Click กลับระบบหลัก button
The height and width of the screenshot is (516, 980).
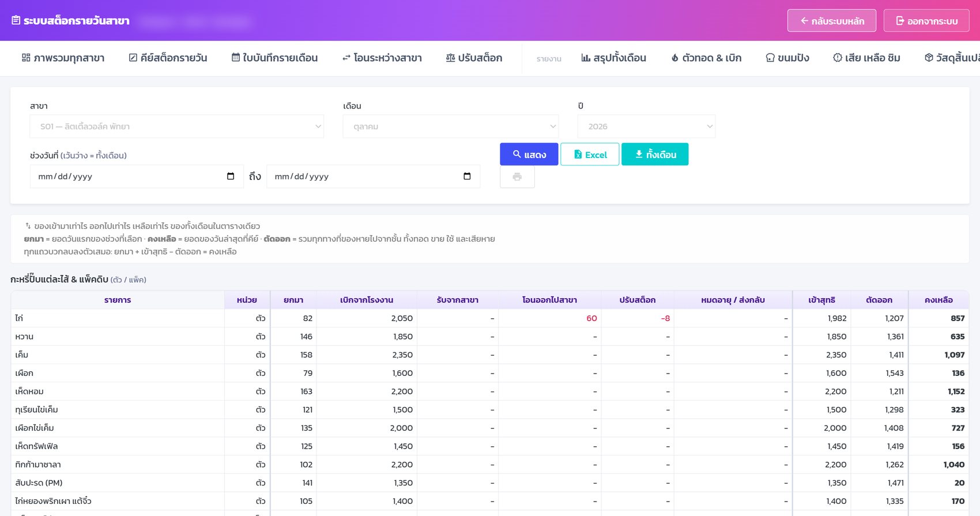[x=832, y=21]
